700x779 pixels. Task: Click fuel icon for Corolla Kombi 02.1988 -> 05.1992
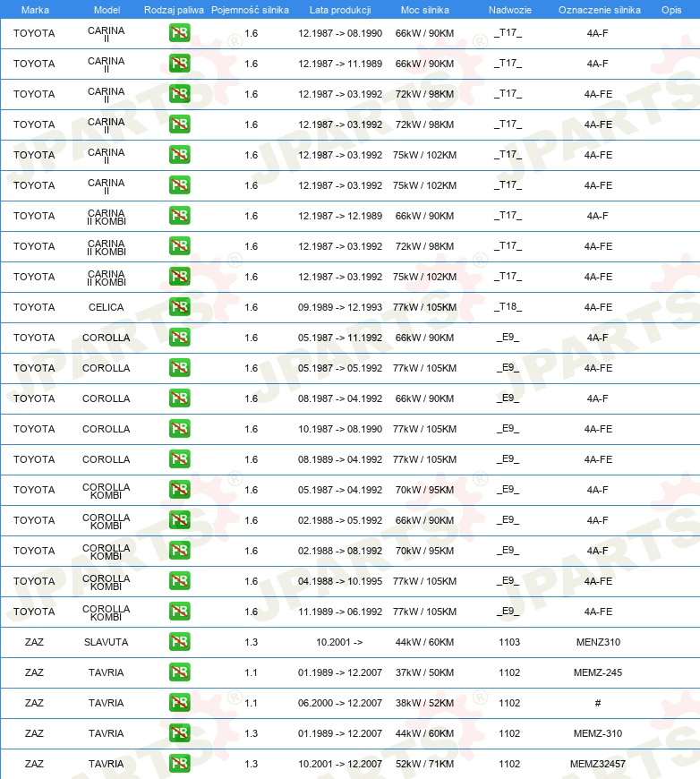179,519
